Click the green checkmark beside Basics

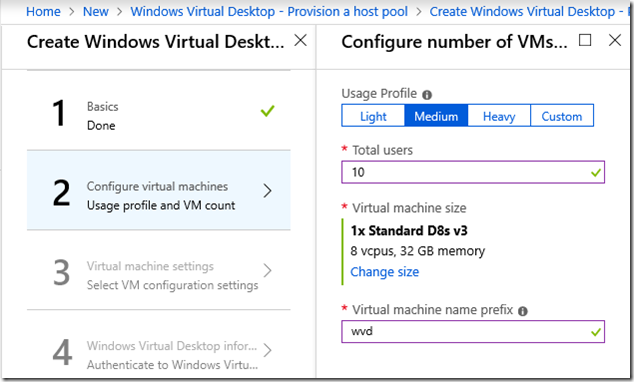click(268, 110)
